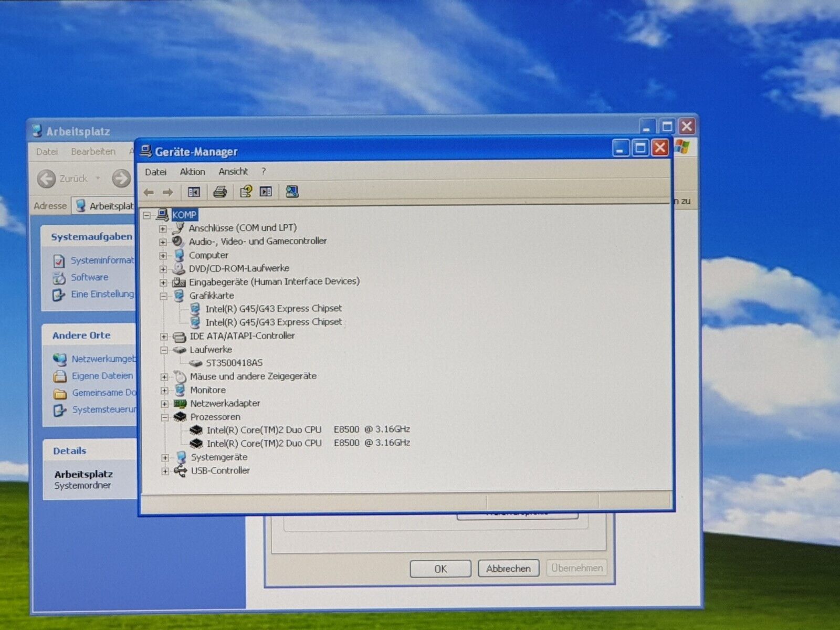840x630 pixels.
Task: Click the scan for hardware changes icon
Action: pos(292,192)
